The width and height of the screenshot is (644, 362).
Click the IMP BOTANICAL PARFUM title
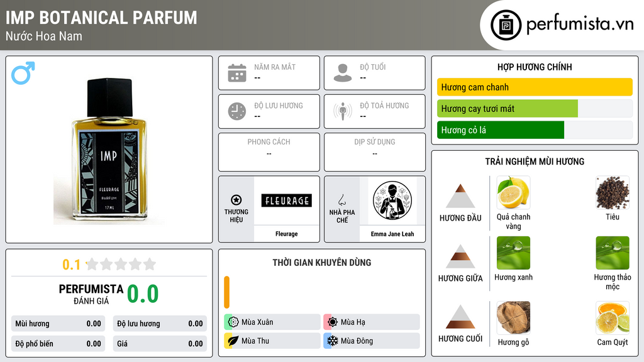click(x=101, y=18)
